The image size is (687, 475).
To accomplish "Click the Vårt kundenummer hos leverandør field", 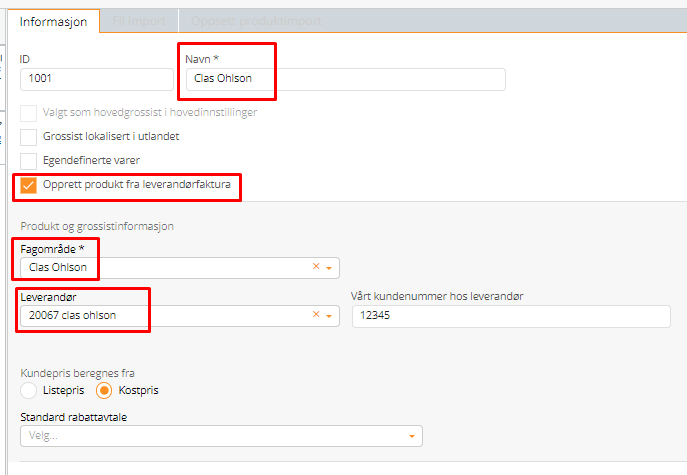I will point(511,316).
